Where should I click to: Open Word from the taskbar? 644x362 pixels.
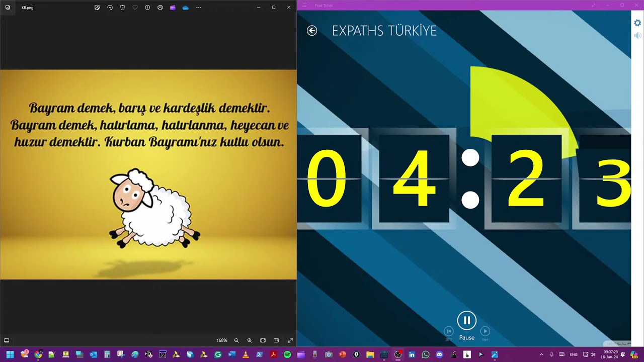coord(231,354)
